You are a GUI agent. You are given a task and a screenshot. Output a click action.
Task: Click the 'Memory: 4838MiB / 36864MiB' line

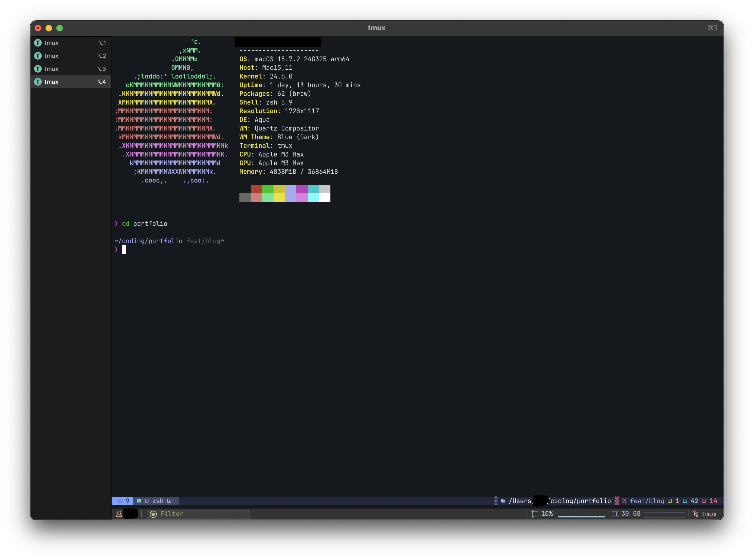[288, 171]
